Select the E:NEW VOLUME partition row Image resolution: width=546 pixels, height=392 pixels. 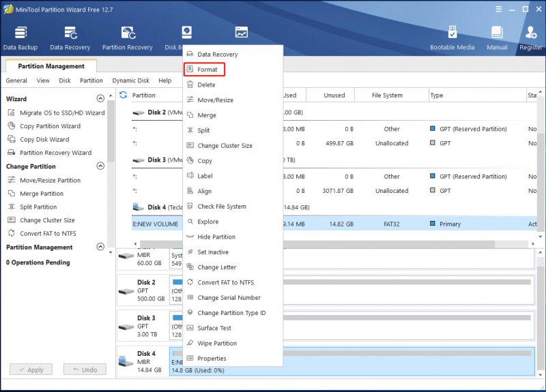pos(334,224)
